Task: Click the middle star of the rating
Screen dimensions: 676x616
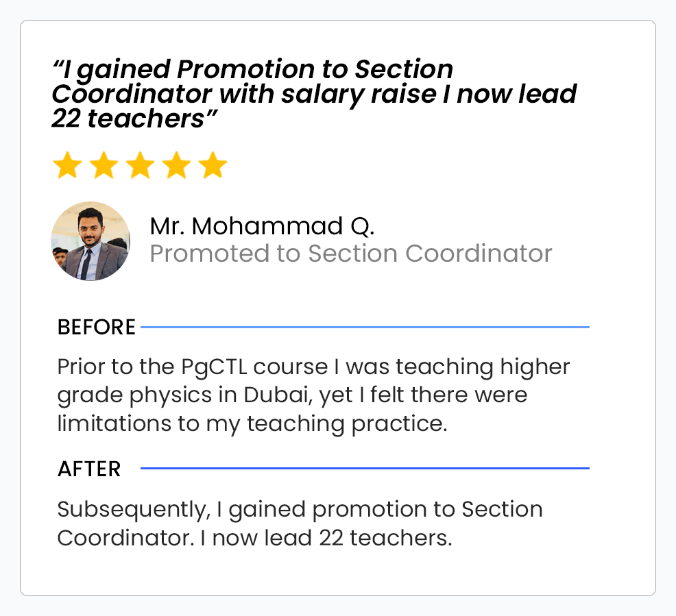Action: (140, 166)
